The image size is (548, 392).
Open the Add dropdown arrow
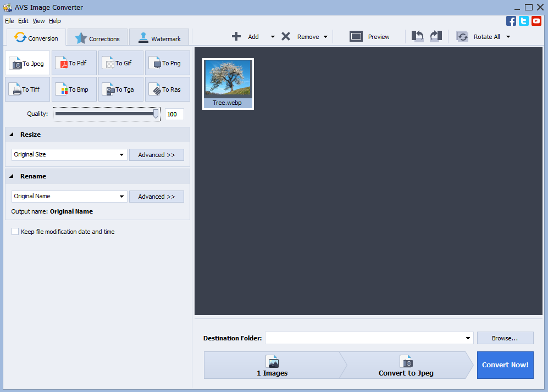(x=273, y=37)
